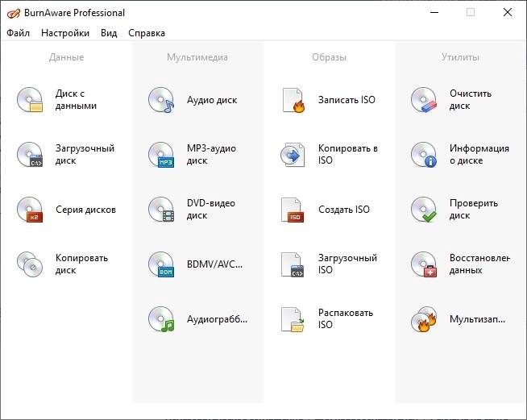
Task: Open the Информация о диске info icon
Action: 424,154
